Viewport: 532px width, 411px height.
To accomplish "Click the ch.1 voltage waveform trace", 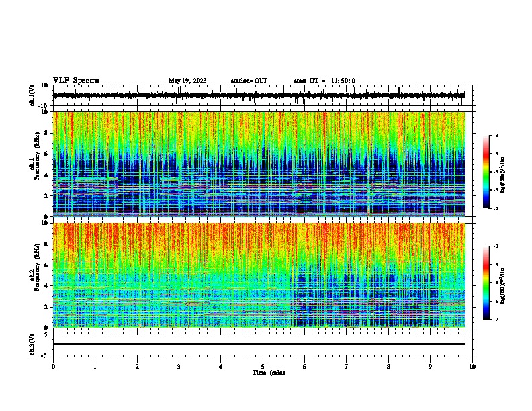I will coord(259,95).
